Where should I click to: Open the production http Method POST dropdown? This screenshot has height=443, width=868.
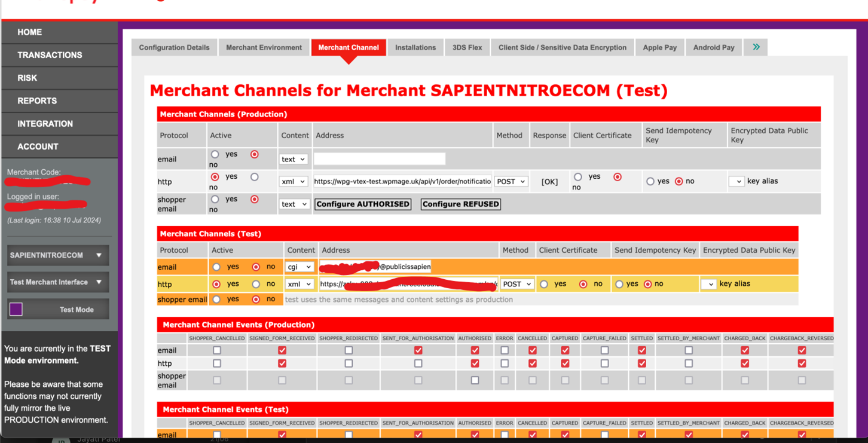(511, 182)
